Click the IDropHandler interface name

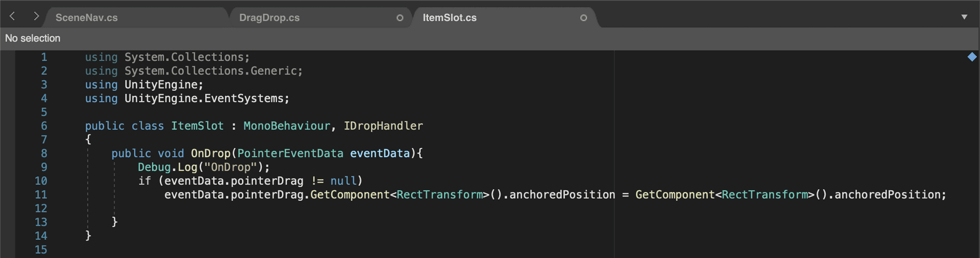[383, 126]
